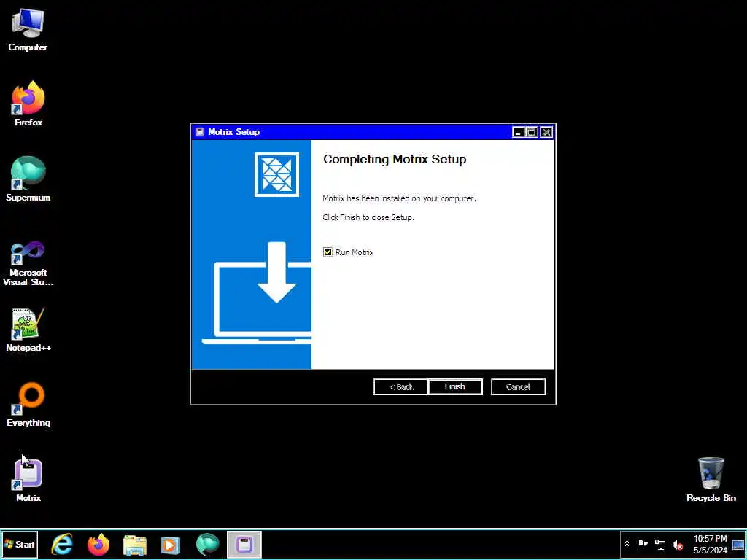Open the Computer desktop icon
The image size is (747, 560).
[x=28, y=30]
